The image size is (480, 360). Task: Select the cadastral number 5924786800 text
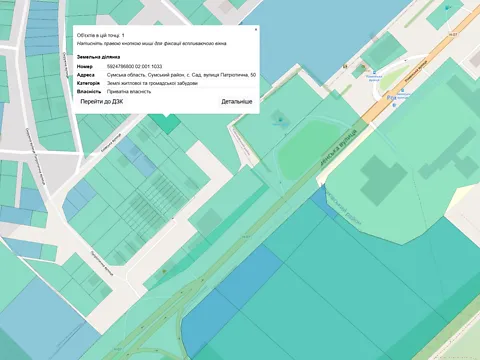tap(134, 66)
